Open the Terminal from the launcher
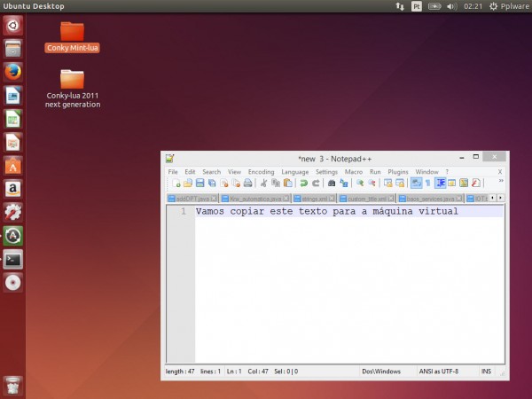Viewport: 532px width, 399px height. point(13,260)
